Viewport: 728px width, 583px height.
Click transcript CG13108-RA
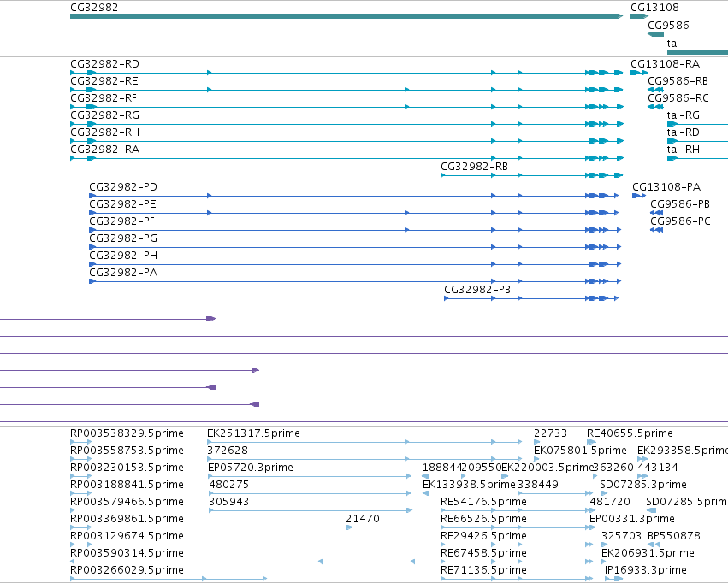[639, 73]
